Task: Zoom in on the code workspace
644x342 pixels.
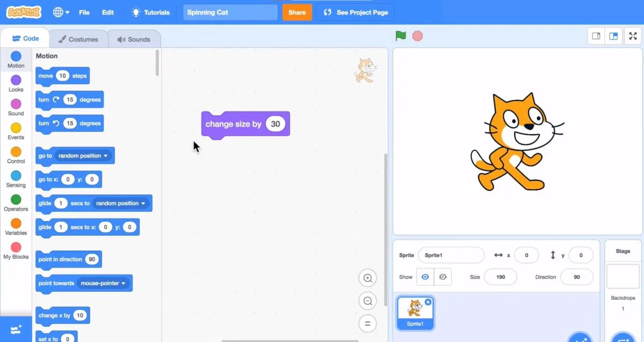Action: [x=368, y=278]
